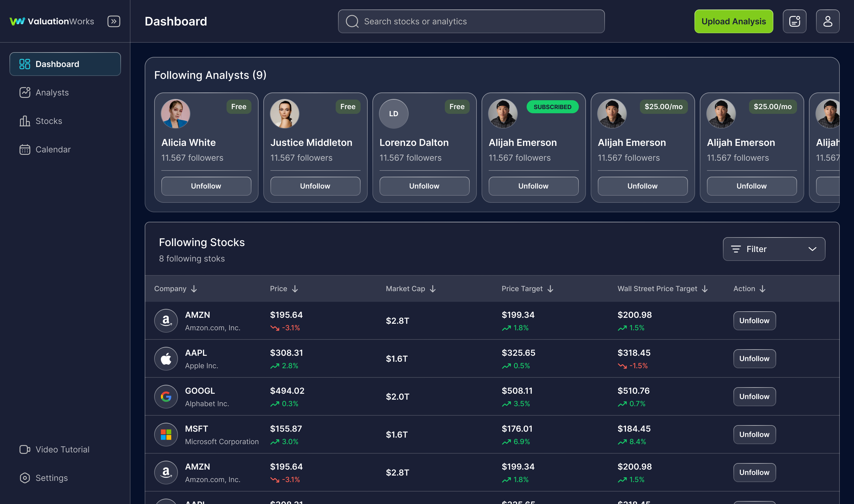Click the Upload Analysis button
Image resolution: width=854 pixels, height=504 pixels.
point(733,21)
